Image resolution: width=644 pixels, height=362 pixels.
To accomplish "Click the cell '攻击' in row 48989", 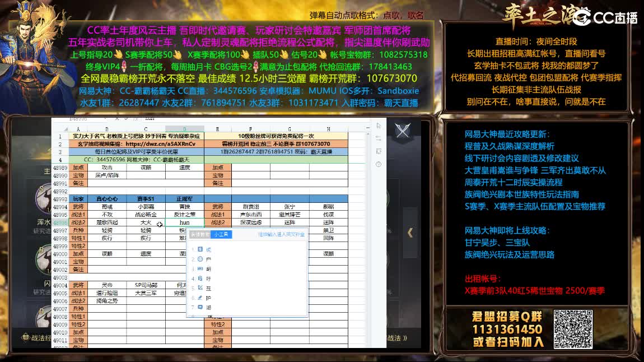I will 107,168.
